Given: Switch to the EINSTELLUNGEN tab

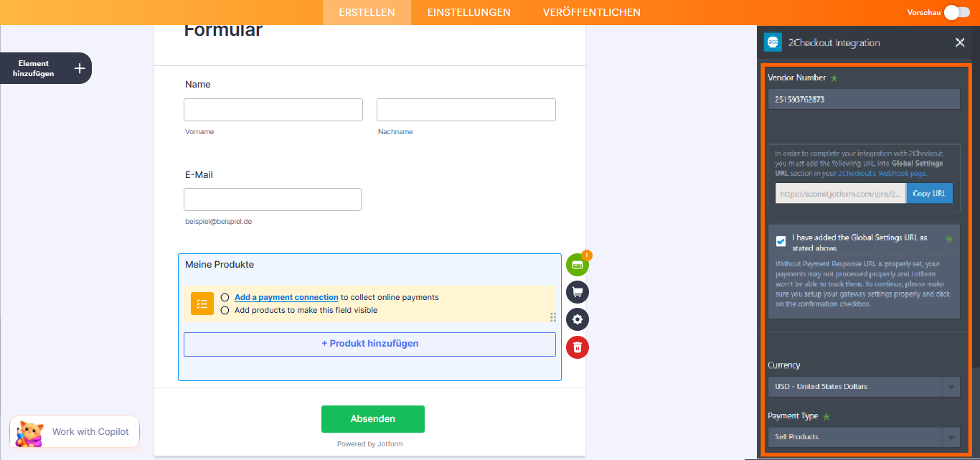Looking at the screenshot, I should click(x=468, y=12).
